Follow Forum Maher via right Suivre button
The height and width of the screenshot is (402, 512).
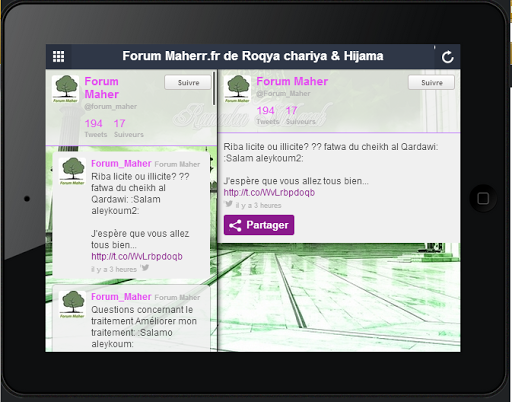point(432,82)
